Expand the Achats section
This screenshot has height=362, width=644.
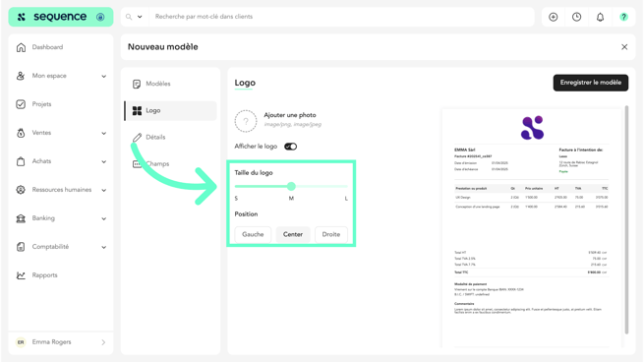coord(104,161)
